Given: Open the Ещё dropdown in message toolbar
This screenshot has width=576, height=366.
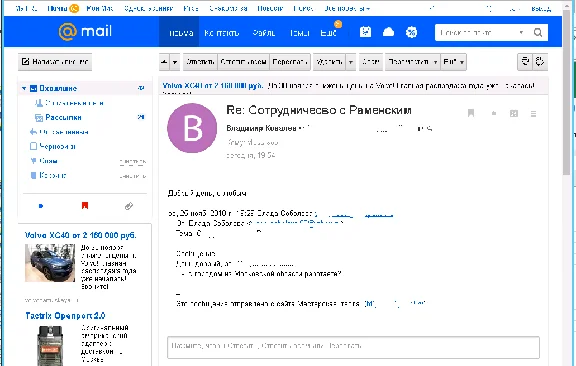Looking at the screenshot, I should [454, 62].
